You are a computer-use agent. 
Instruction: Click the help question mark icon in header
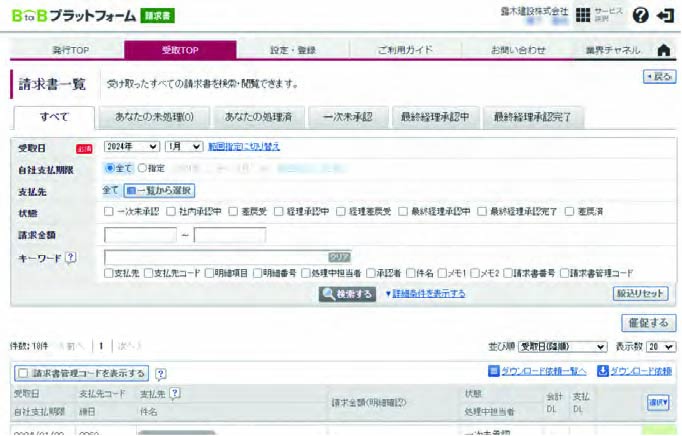point(640,15)
